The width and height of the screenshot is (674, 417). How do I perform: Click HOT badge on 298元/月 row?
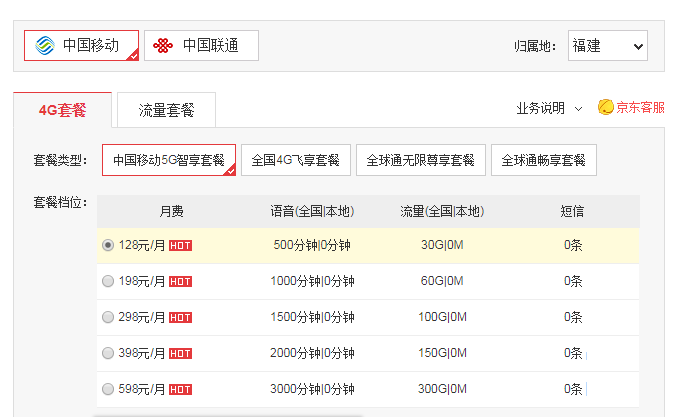180,318
